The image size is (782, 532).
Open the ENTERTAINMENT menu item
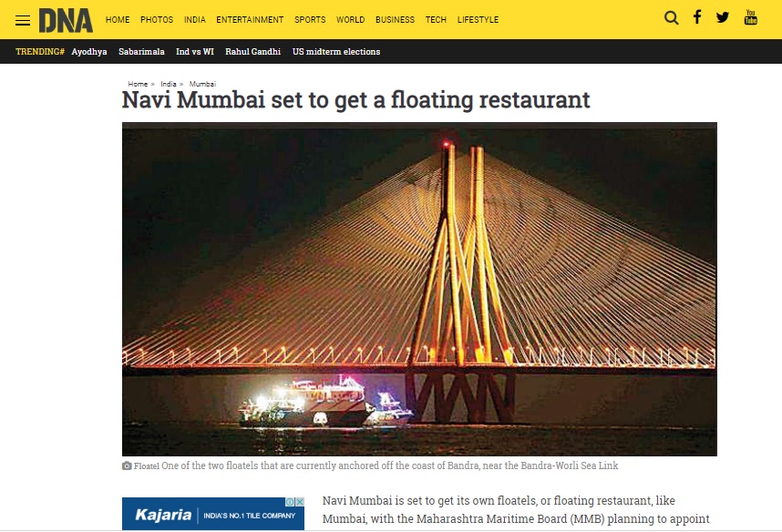[250, 20]
